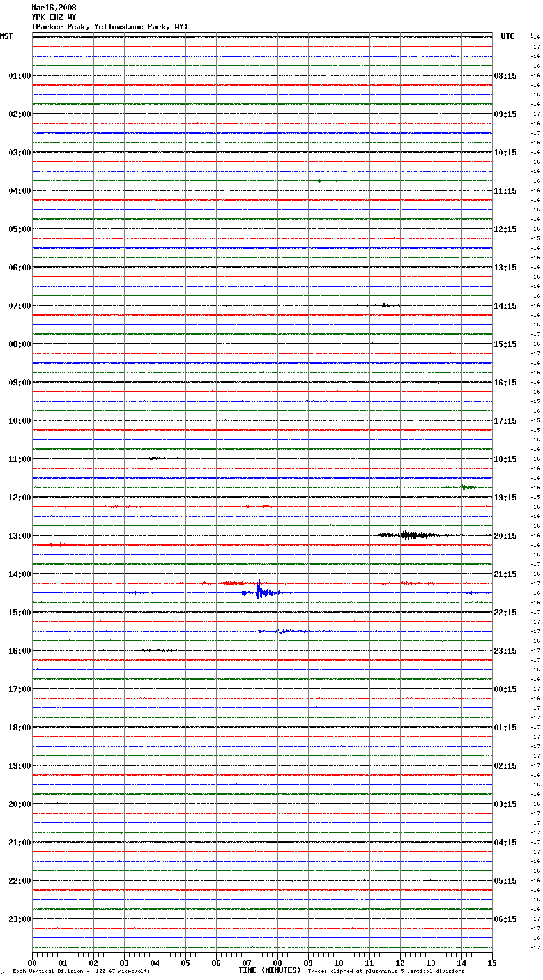This screenshot has width=543, height=980.
Task: Click the small green event on the 03:45 trace
Action: (x=321, y=181)
